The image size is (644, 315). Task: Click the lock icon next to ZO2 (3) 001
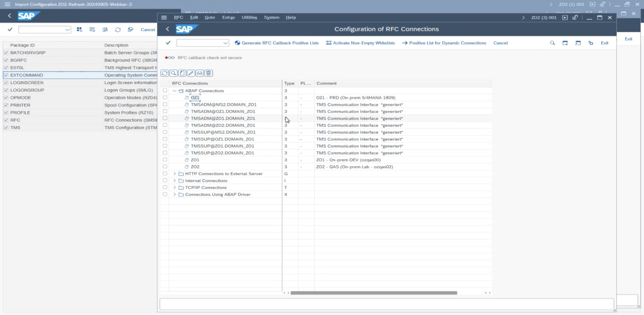(x=575, y=17)
